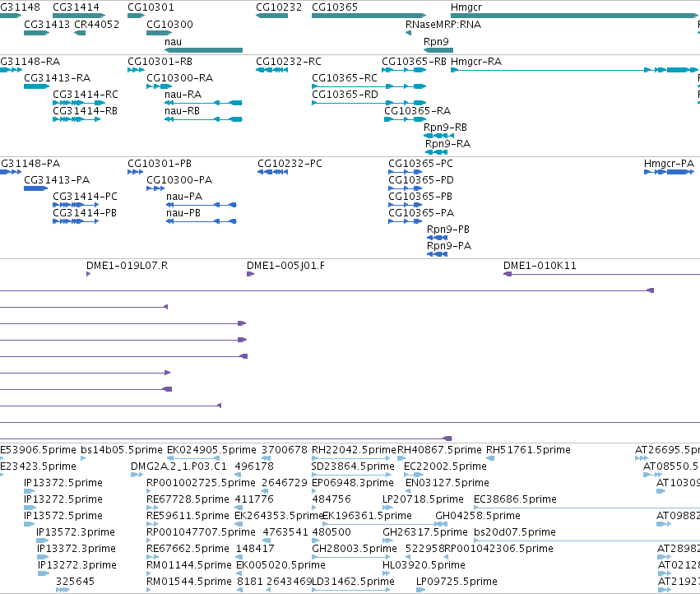
Task: Select protein CG10300-PA
Action: 155,188
